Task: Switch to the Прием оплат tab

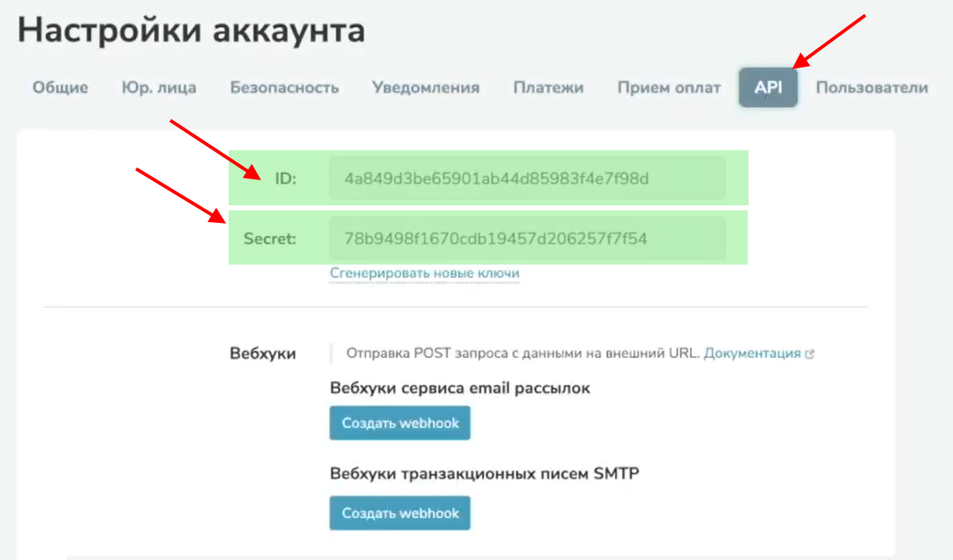Action: (x=668, y=88)
